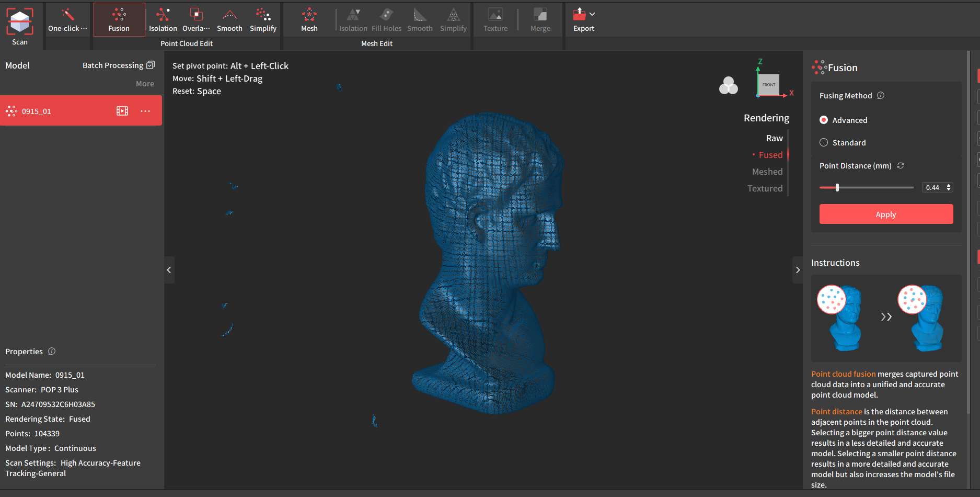Toggle the Batch Processing option
980x497 pixels.
pyautogui.click(x=151, y=64)
